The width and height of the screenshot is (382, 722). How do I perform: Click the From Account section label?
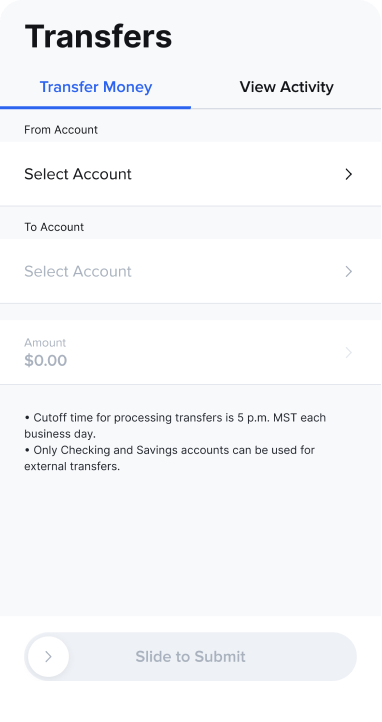[x=61, y=130]
